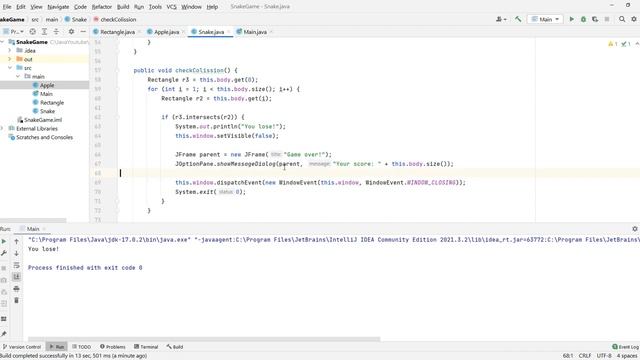Collapse the SnakeGame project root
Screen dimensions: 640x360
click(x=2, y=42)
